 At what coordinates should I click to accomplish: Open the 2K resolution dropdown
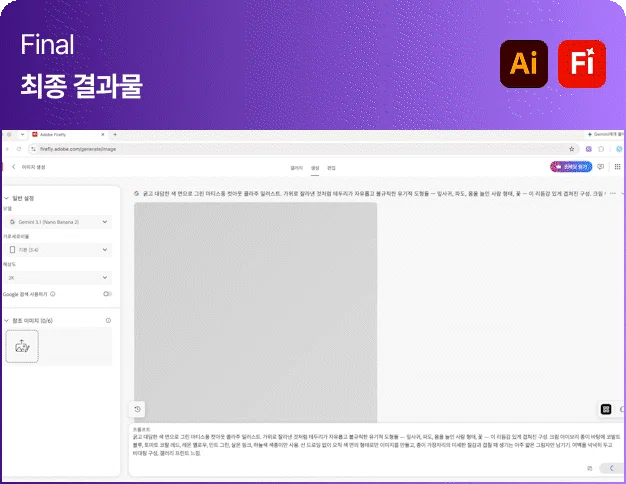click(59, 278)
